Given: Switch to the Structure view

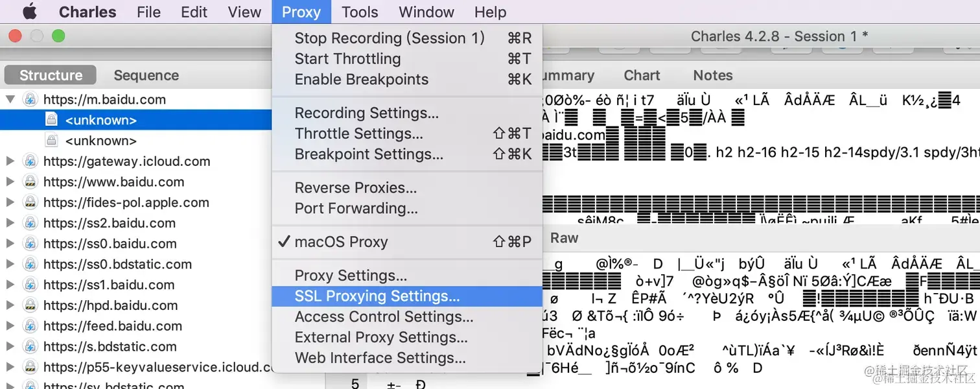Looking at the screenshot, I should (51, 75).
